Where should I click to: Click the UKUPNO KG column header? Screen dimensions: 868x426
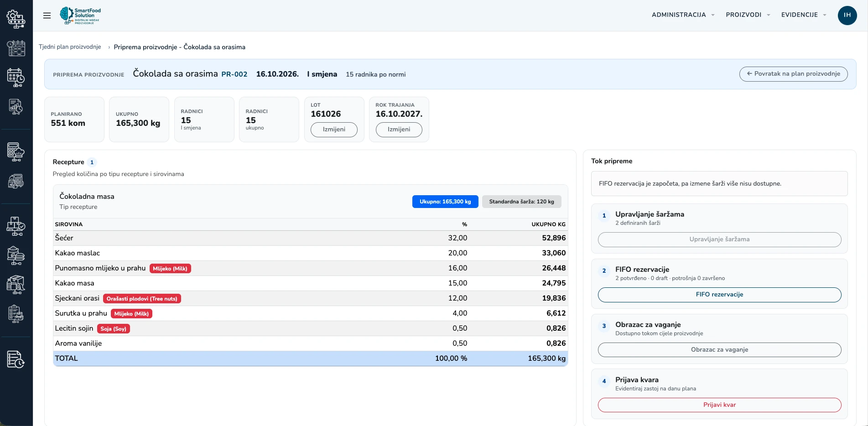tap(548, 224)
